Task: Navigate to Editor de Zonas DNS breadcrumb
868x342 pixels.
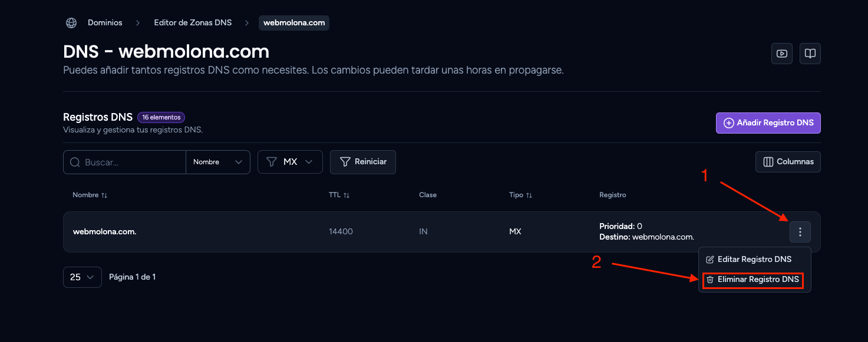Action: click(x=193, y=23)
